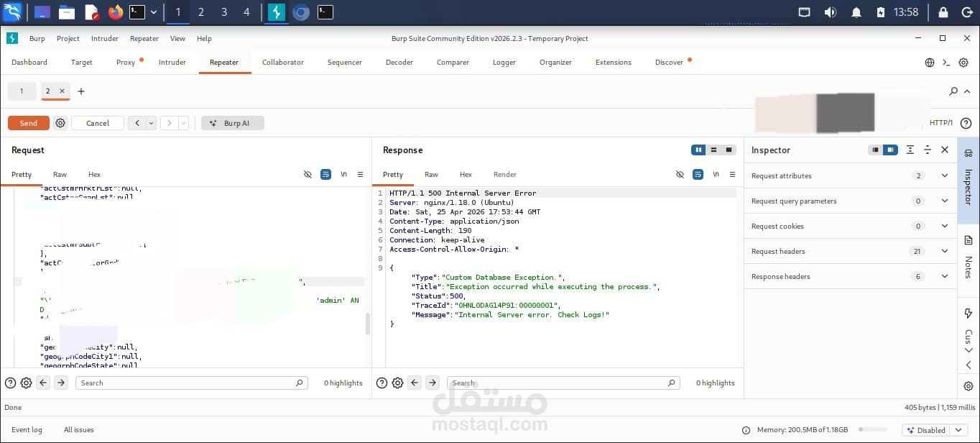The height and width of the screenshot is (443, 980).
Task: Open the Repeater menu in menu bar
Action: [144, 38]
